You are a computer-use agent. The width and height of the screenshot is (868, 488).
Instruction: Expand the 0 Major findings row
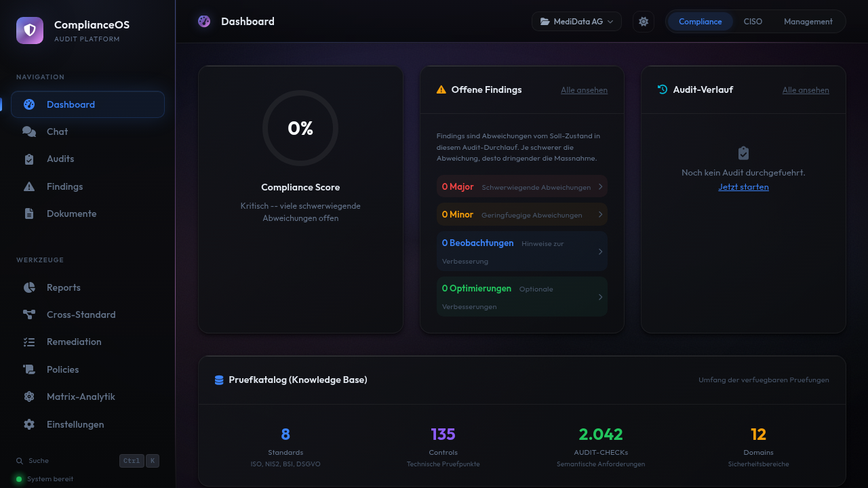[521, 186]
